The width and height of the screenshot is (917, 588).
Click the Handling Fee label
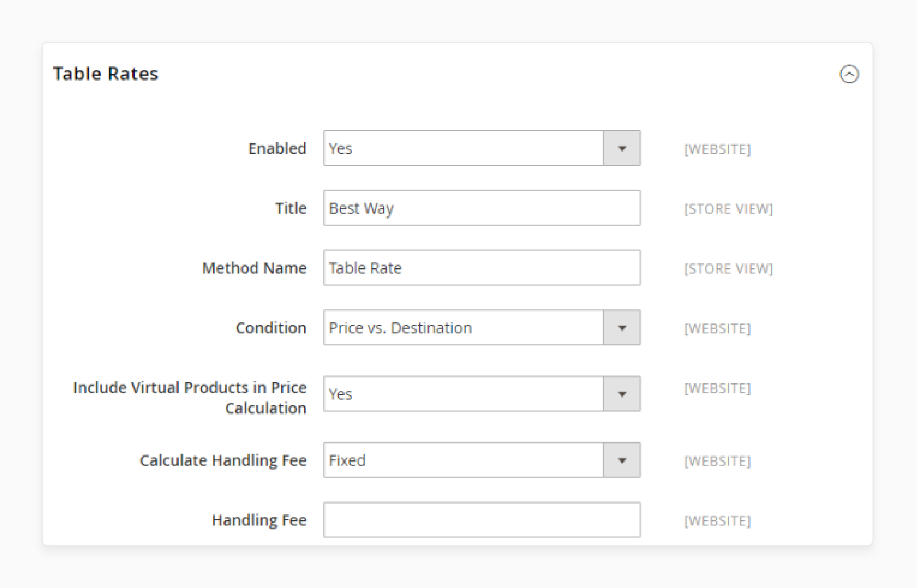point(260,520)
